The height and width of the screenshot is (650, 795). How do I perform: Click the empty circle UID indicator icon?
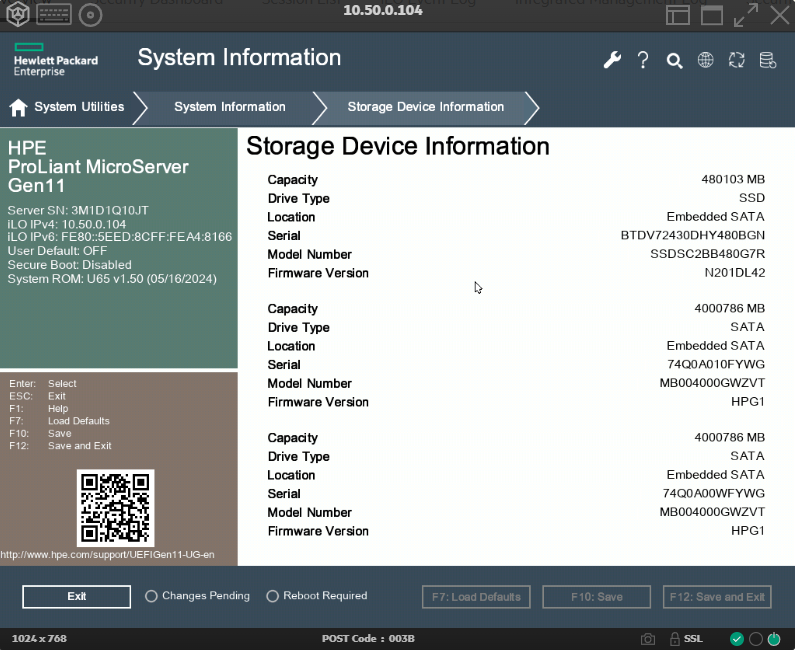tap(755, 639)
